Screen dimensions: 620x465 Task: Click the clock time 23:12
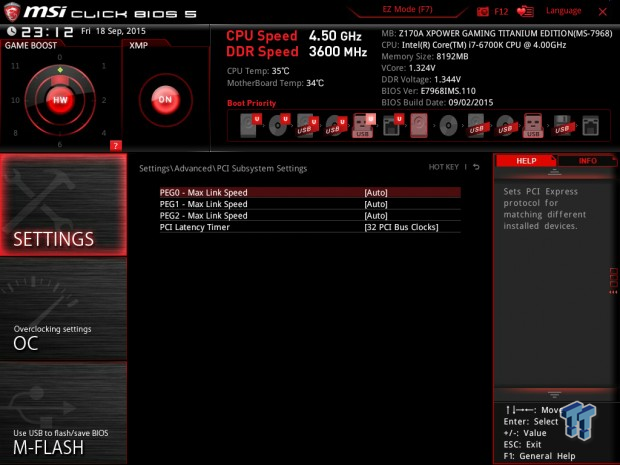[x=47, y=32]
